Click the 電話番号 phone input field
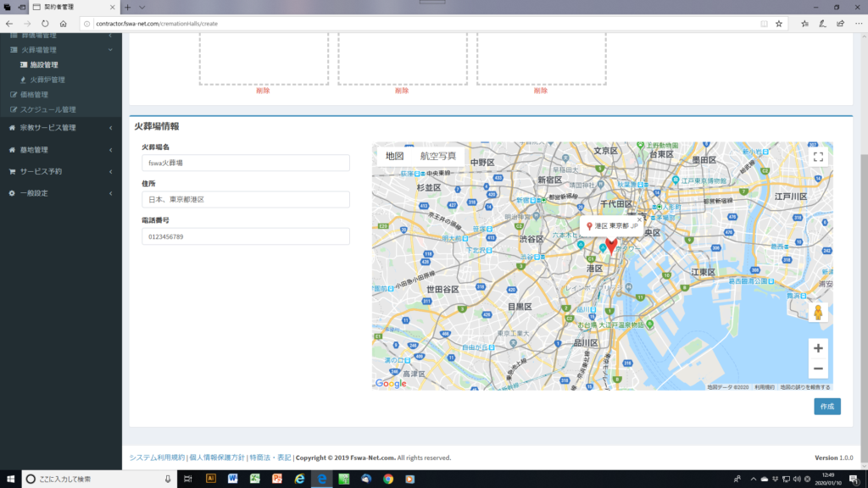This screenshot has height=488, width=868. [x=246, y=236]
